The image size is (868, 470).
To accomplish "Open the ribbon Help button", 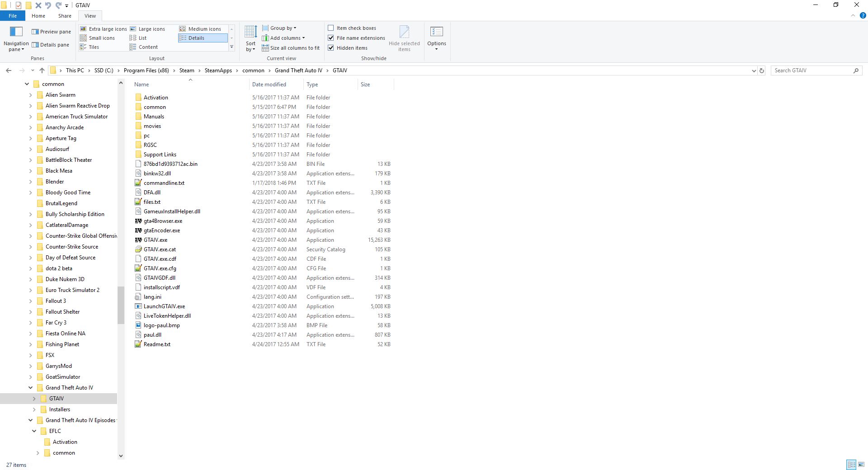I will point(863,15).
